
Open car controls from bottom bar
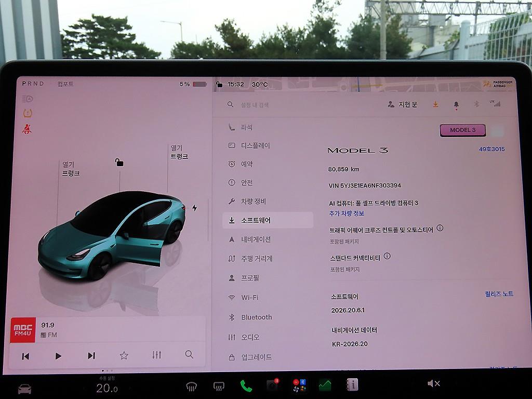point(24,389)
